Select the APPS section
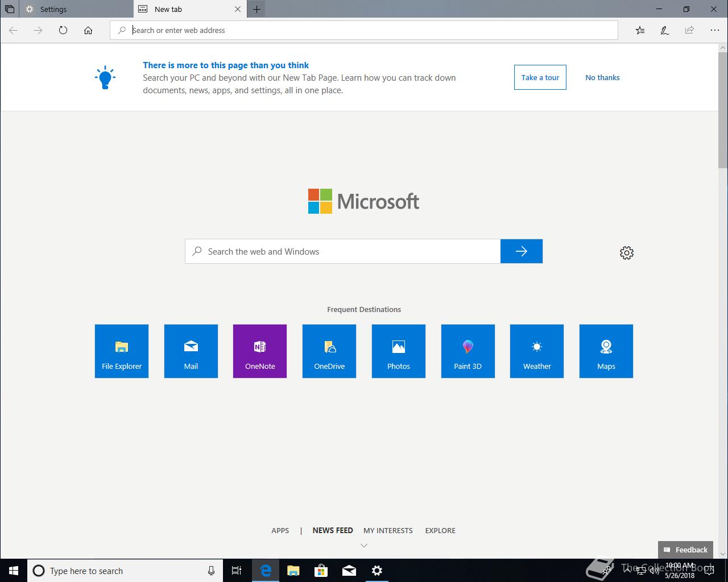The image size is (728, 582). point(280,530)
